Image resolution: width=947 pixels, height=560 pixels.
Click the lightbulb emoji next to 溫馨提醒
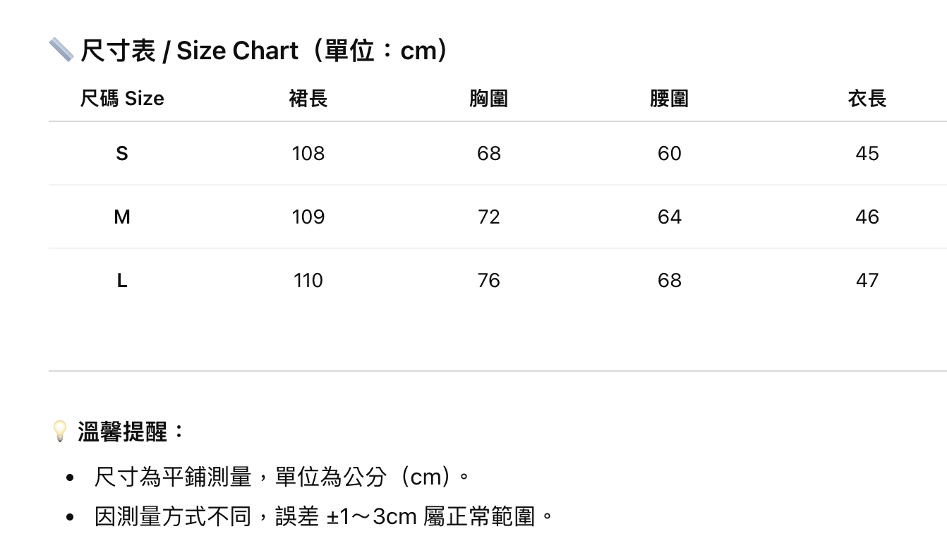tap(60, 431)
